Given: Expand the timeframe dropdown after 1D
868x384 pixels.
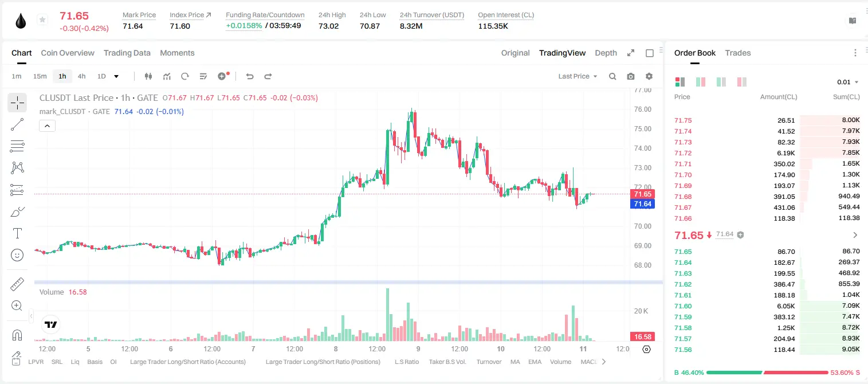Looking at the screenshot, I should pos(116,76).
